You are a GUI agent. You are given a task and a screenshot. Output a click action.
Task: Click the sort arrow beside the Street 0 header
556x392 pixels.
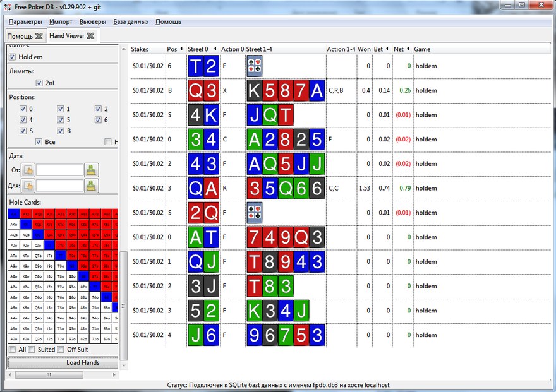click(x=181, y=48)
